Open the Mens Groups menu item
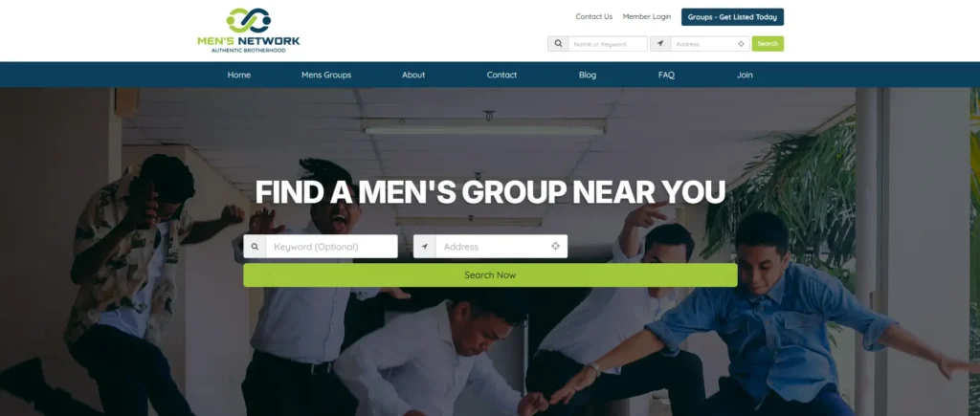Screen dimensions: 980x416 (326, 75)
